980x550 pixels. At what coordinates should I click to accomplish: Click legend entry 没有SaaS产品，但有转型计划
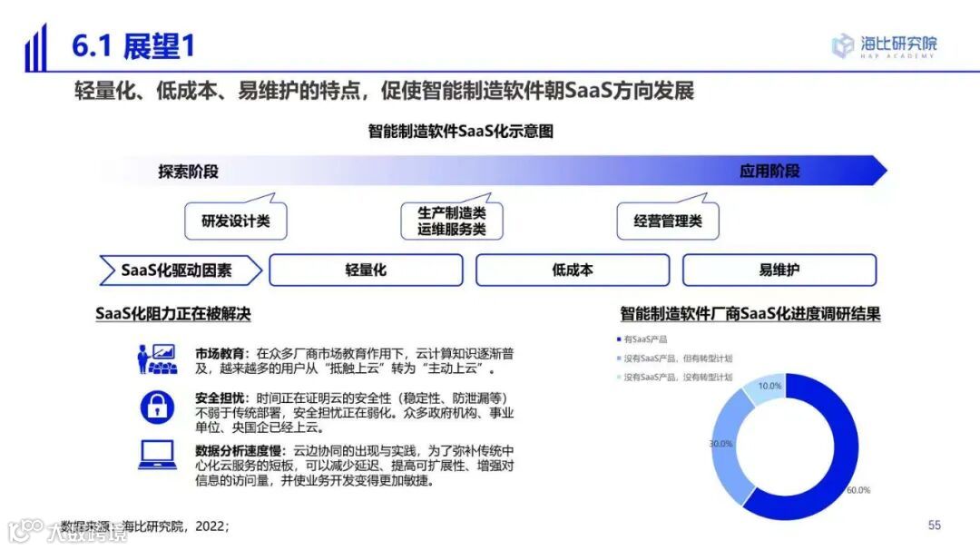(x=674, y=358)
